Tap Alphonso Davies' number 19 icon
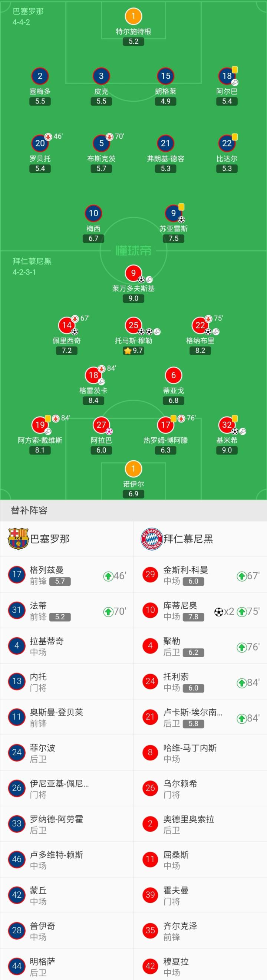The width and height of the screenshot is (267, 980). 40,425
